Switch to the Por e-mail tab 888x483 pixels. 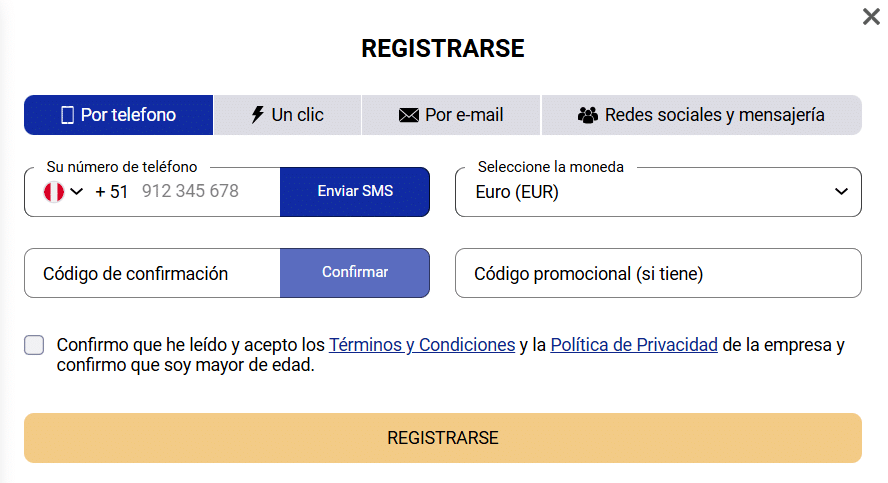(x=451, y=115)
